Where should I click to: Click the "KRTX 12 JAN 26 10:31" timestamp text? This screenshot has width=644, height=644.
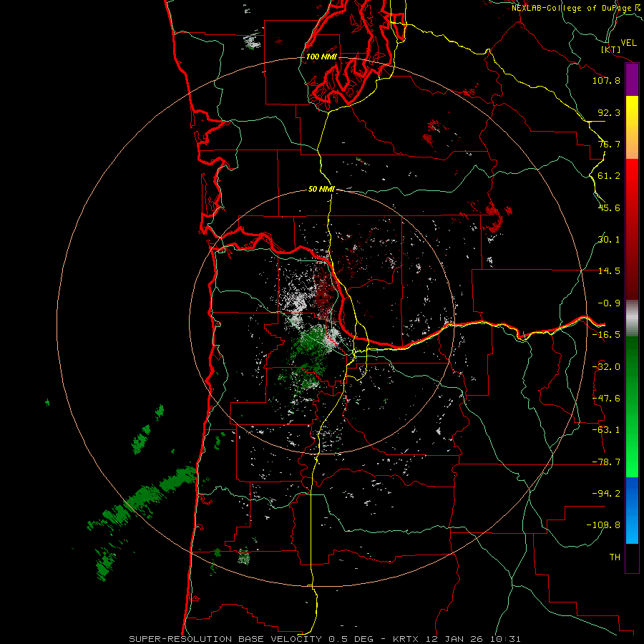point(457,639)
